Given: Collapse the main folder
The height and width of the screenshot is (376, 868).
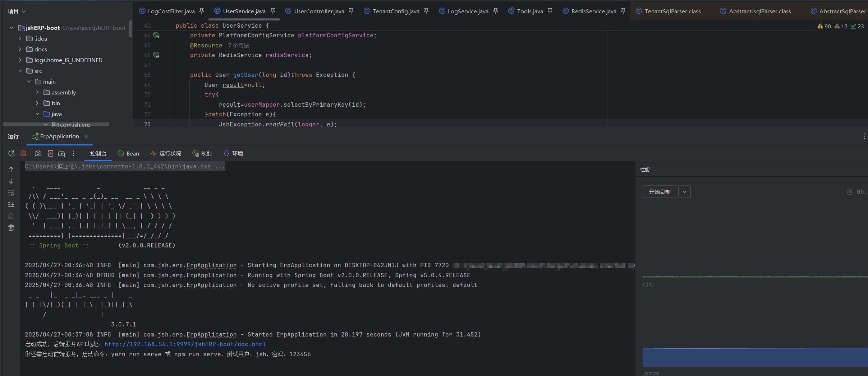Looking at the screenshot, I should click(x=29, y=82).
